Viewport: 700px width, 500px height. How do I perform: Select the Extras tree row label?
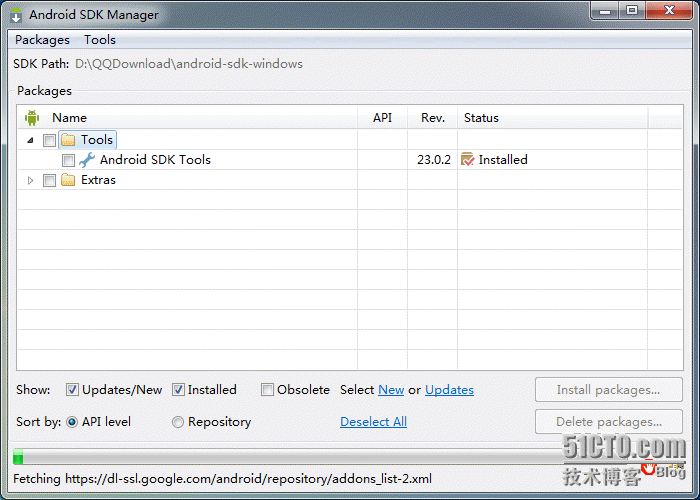98,180
